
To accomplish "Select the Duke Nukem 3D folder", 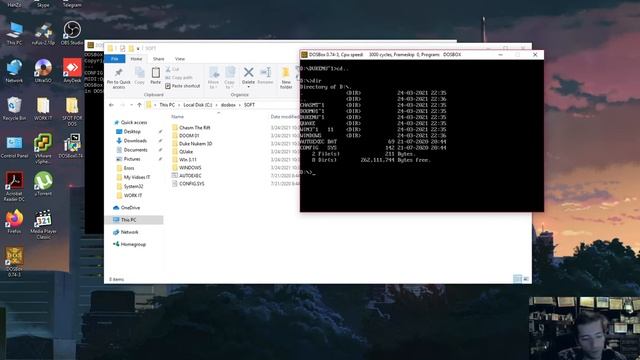I will point(196,144).
